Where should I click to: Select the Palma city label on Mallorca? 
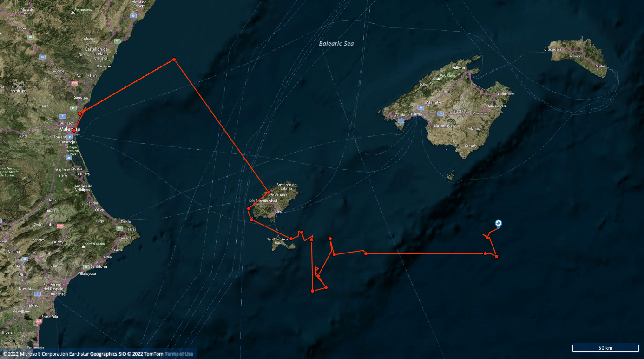tap(416, 114)
